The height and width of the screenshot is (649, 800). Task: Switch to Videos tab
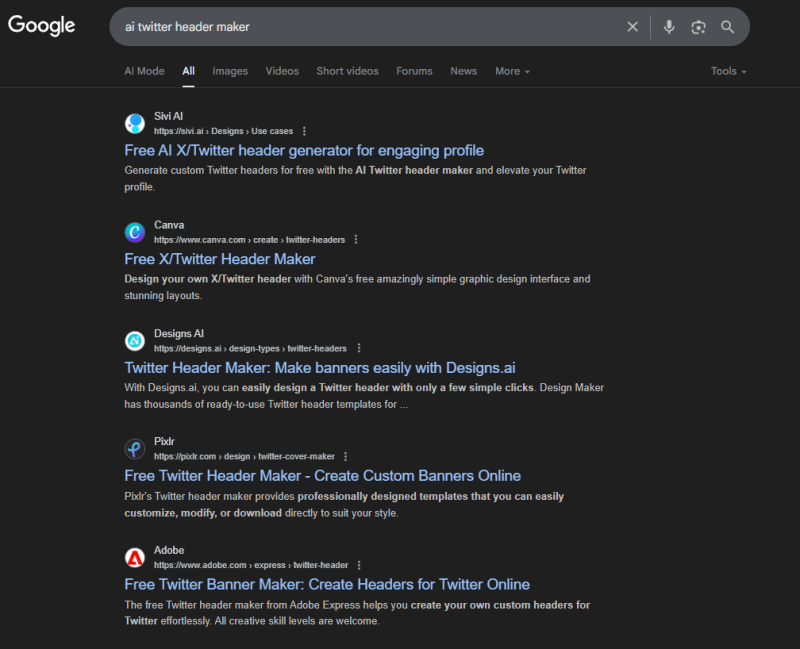(x=282, y=71)
